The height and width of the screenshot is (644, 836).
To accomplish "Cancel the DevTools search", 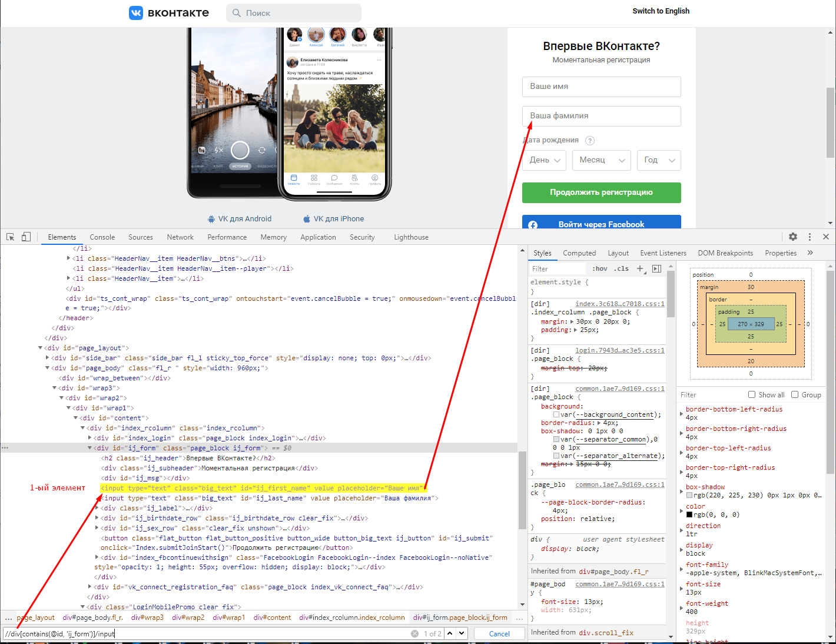I will click(499, 633).
